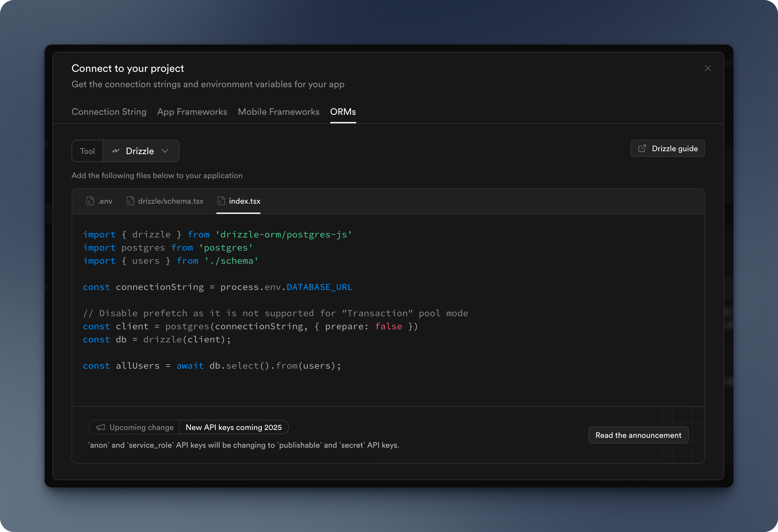
Task: Select the ORMs tab
Action: (x=343, y=112)
